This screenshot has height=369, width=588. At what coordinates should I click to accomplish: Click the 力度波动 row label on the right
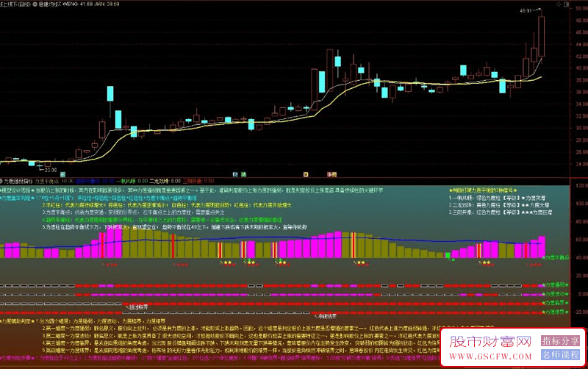click(556, 294)
